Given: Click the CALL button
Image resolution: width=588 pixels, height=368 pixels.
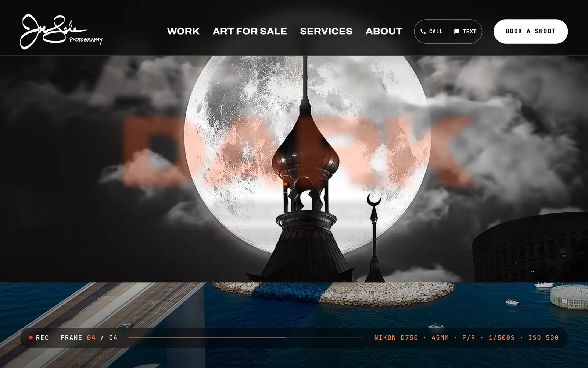Looking at the screenshot, I should click(x=431, y=31).
